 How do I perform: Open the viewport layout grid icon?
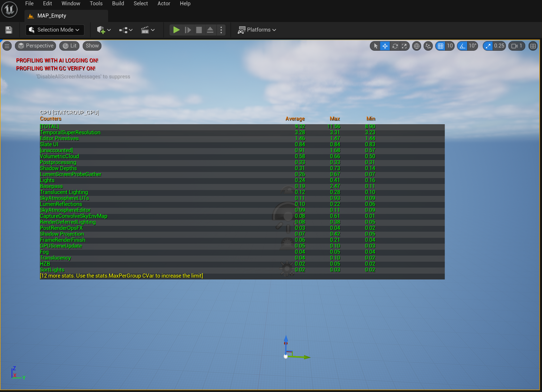click(533, 46)
